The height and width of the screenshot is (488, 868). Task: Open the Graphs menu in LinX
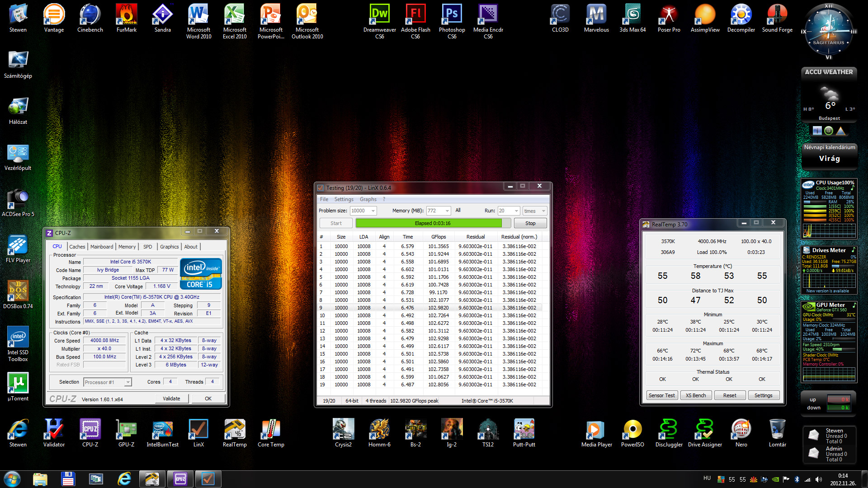(x=368, y=199)
